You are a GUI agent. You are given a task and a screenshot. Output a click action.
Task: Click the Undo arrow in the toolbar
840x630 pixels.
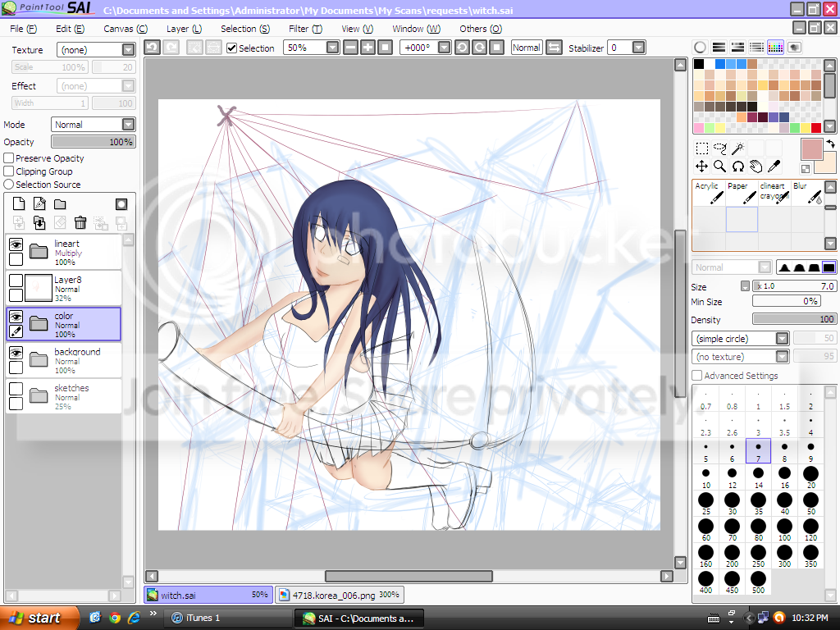coord(152,48)
